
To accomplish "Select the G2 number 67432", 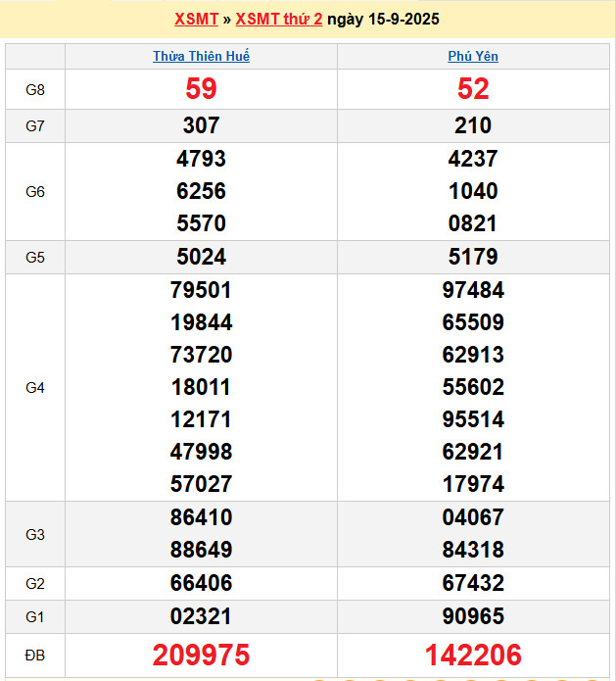I will pos(473,583).
